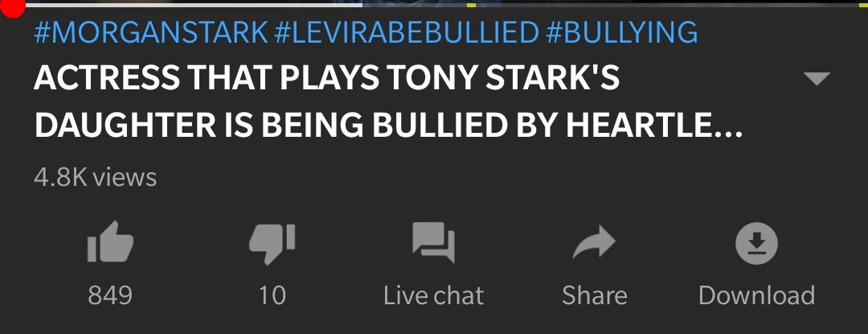
Task: Jump to the yellow ad marker on the progress bar
Action: point(471,5)
